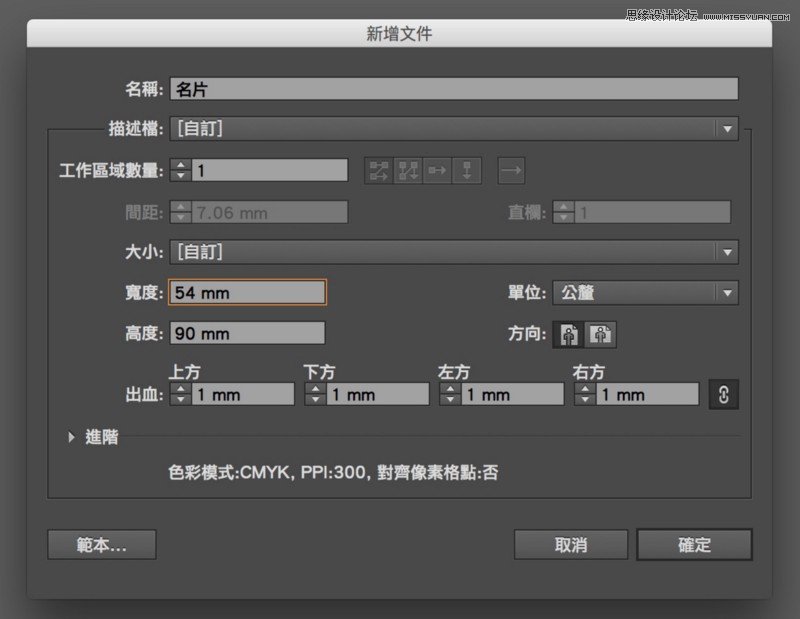The width and height of the screenshot is (800, 619).
Task: Increase 上方 bleed with up arrow
Action: click(181, 389)
